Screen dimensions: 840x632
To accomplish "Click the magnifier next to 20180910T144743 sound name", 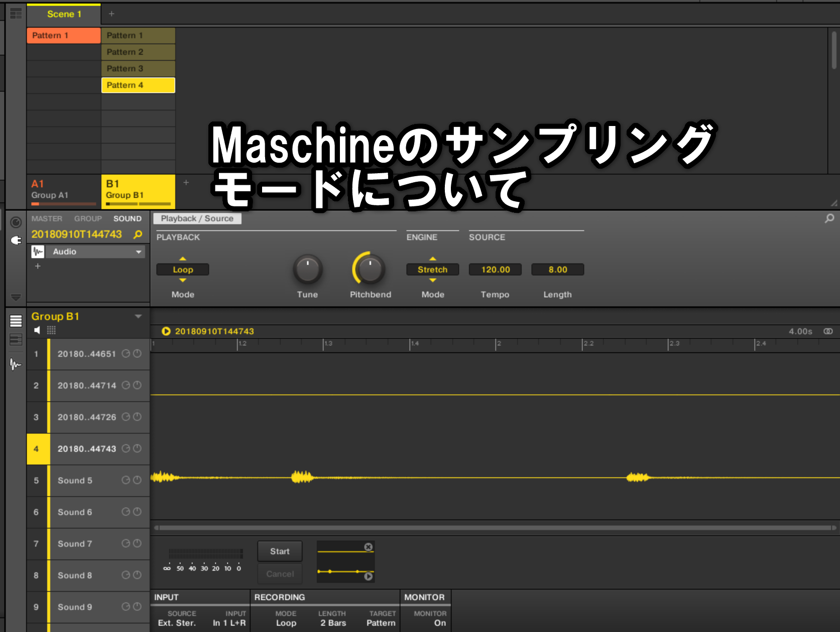I will [138, 234].
